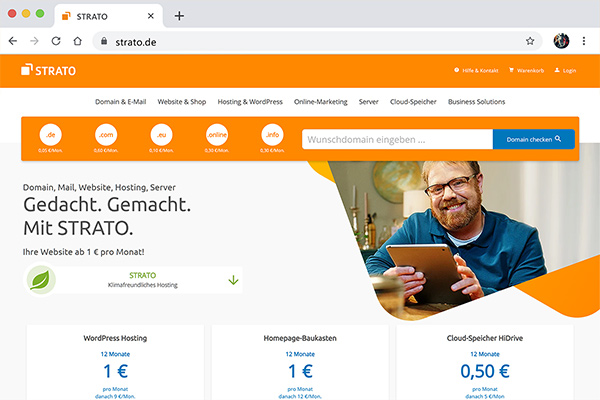
Task: Click the STRATO logo in header
Action: [x=50, y=71]
